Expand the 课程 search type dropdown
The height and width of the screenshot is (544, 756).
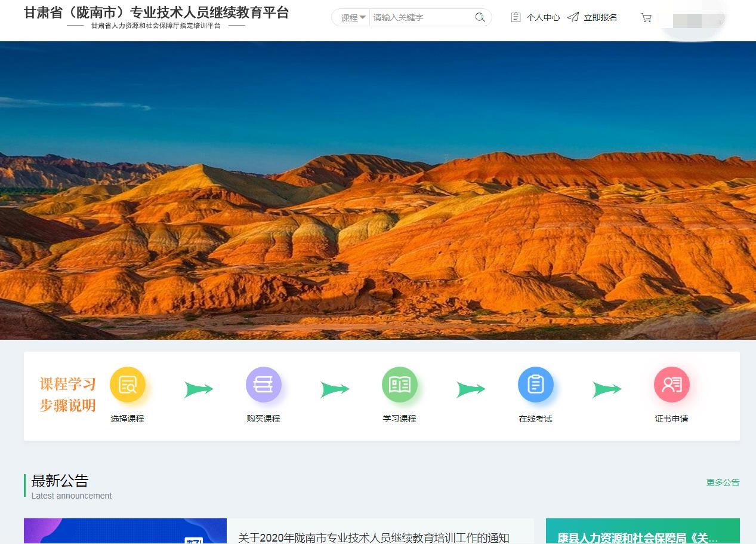(x=353, y=18)
